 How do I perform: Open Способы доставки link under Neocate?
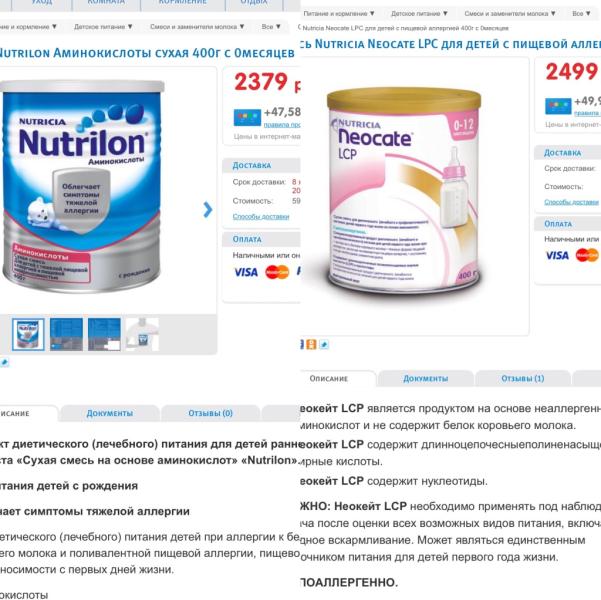pos(571,202)
